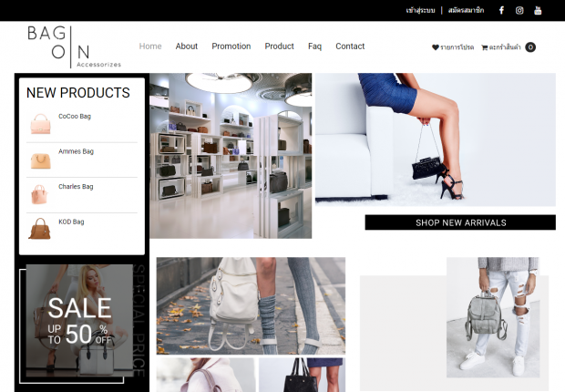Viewport: 565px width, 392px height.
Task: Click the ตะกร้าสินค้า cart text
Action: click(505, 47)
